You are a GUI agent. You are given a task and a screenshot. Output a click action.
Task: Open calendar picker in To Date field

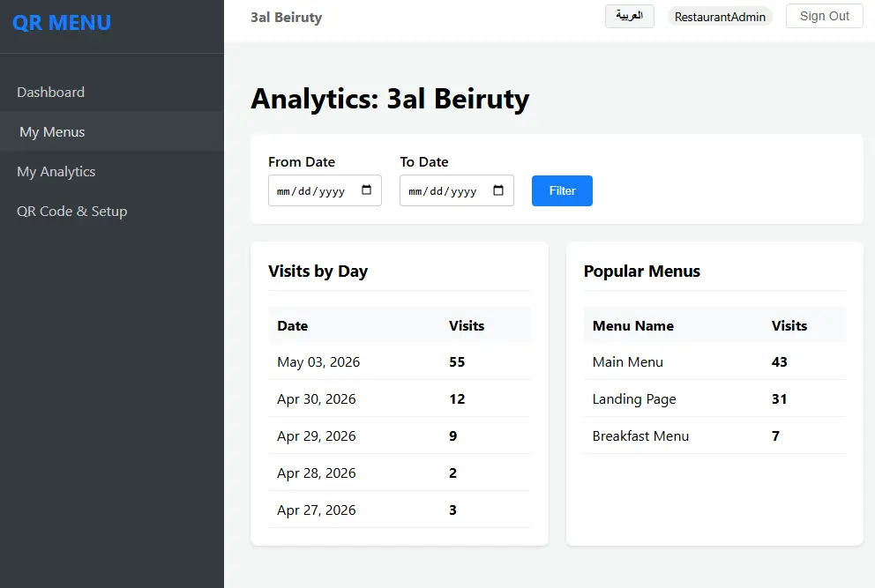click(x=498, y=190)
